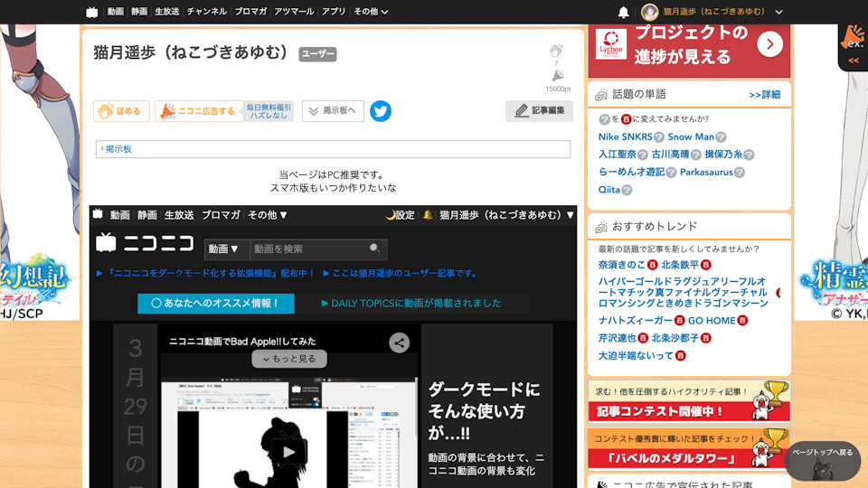Open 生放送 in the top navigation
The height and width of the screenshot is (488, 868).
click(166, 12)
